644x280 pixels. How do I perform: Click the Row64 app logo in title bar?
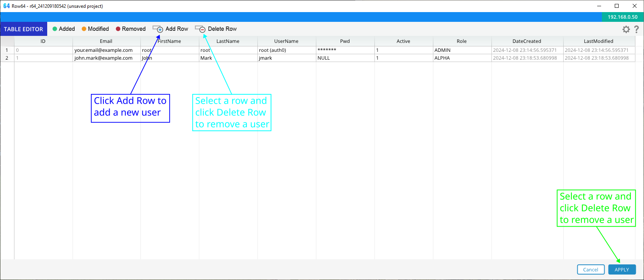pyautogui.click(x=6, y=6)
